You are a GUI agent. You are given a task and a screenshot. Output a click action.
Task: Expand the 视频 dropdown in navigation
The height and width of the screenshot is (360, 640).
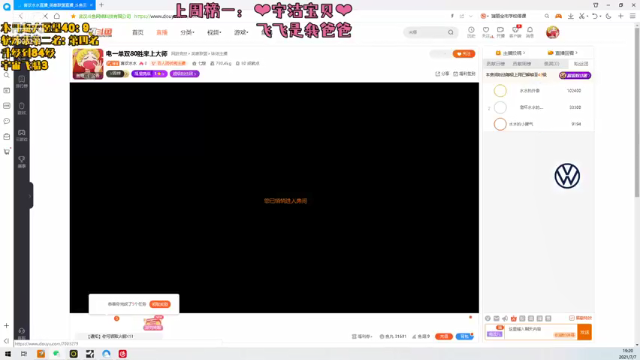click(214, 32)
